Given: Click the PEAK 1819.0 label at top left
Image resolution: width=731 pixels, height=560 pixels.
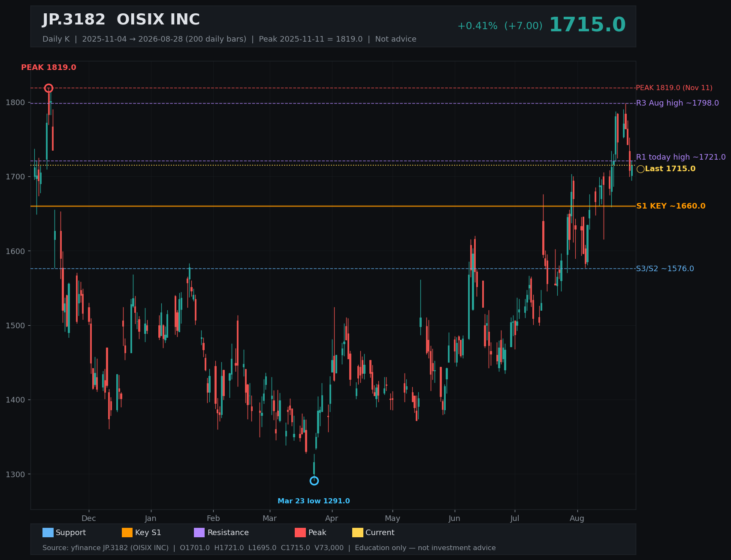Looking at the screenshot, I should click(48, 67).
